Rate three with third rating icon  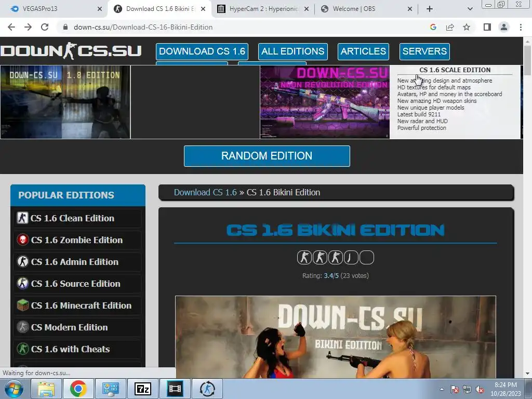tap(336, 258)
